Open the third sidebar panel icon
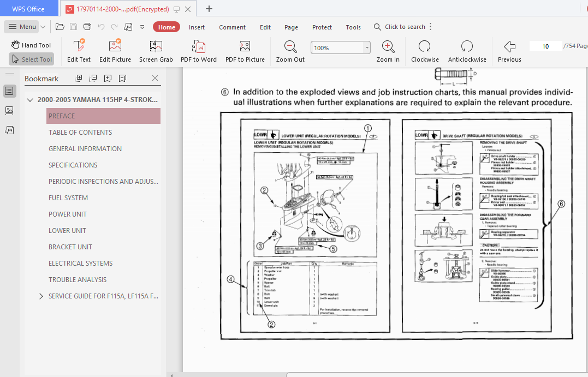This screenshot has height=377, width=588. (9, 130)
